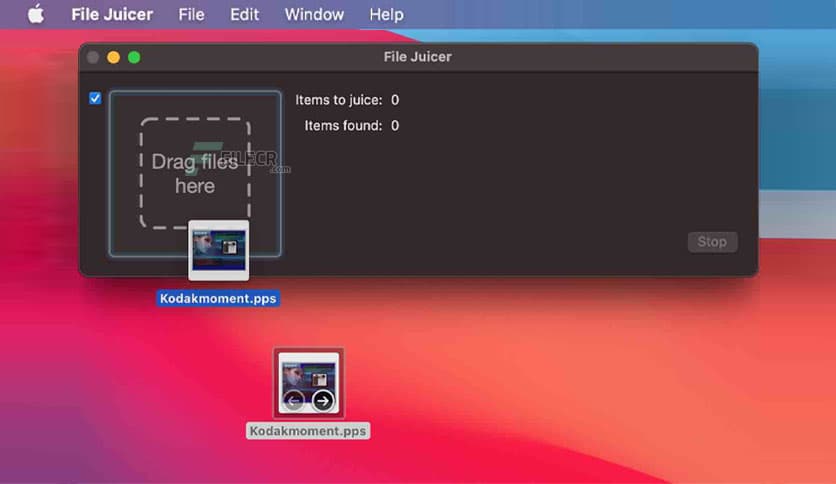Click the Drag files here drop zone
This screenshot has height=484, width=836.
195,174
